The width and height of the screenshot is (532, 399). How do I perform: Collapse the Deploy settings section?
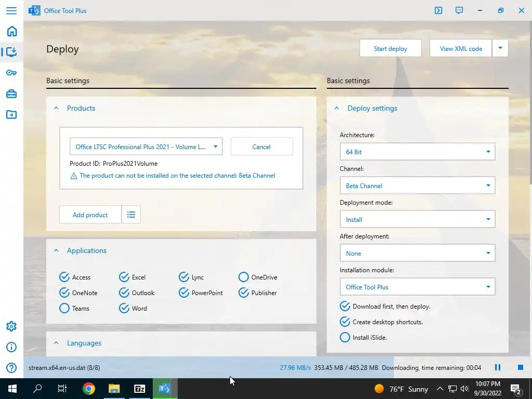click(x=337, y=108)
